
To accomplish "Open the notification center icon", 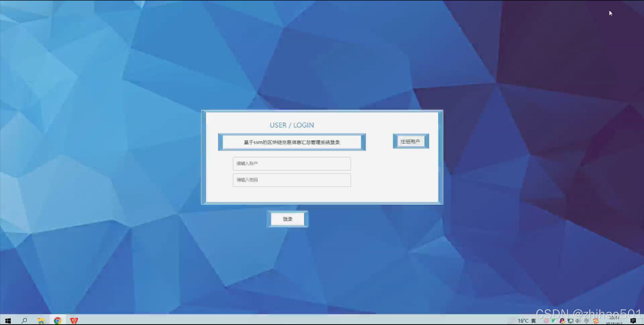I will 633,321.
